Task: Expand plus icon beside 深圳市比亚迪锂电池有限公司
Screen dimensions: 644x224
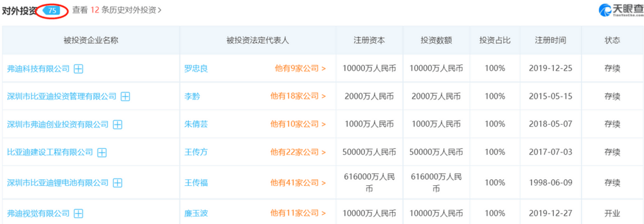Action: click(x=117, y=182)
